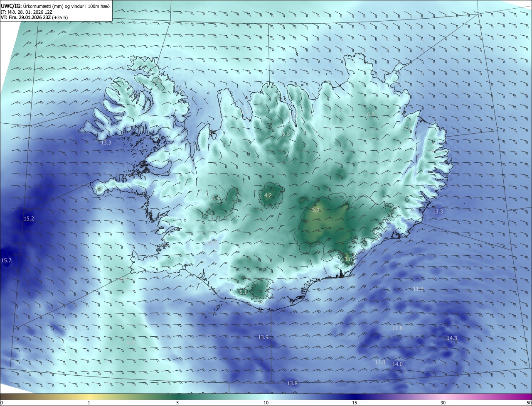Click the 5.8 value label in the north

tap(286, 134)
